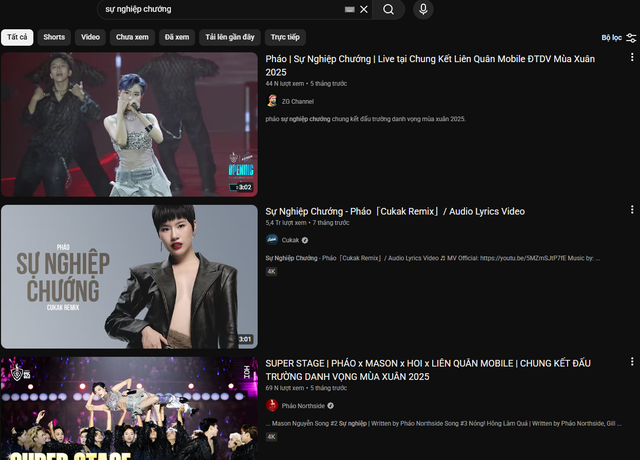Toggle the "Shorts" filter chip
This screenshot has height=460, width=640.
[x=54, y=37]
